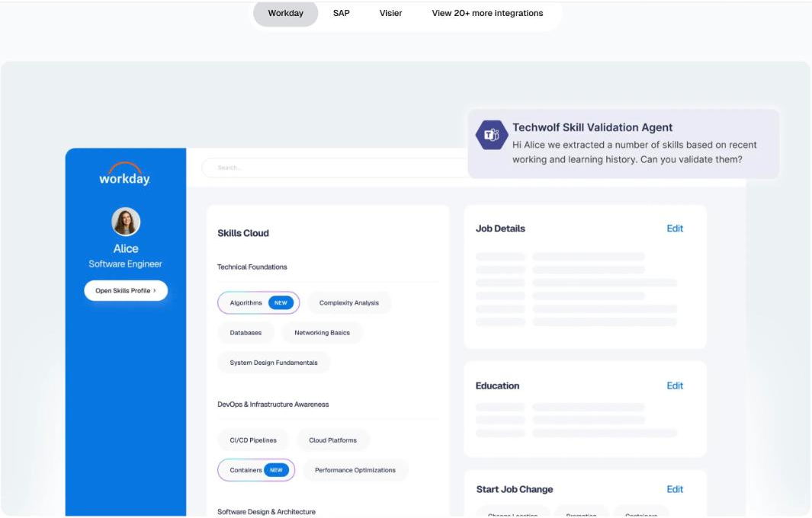Click the Workday logo in sidebar
Screen dimensions: 812x518
click(x=125, y=174)
